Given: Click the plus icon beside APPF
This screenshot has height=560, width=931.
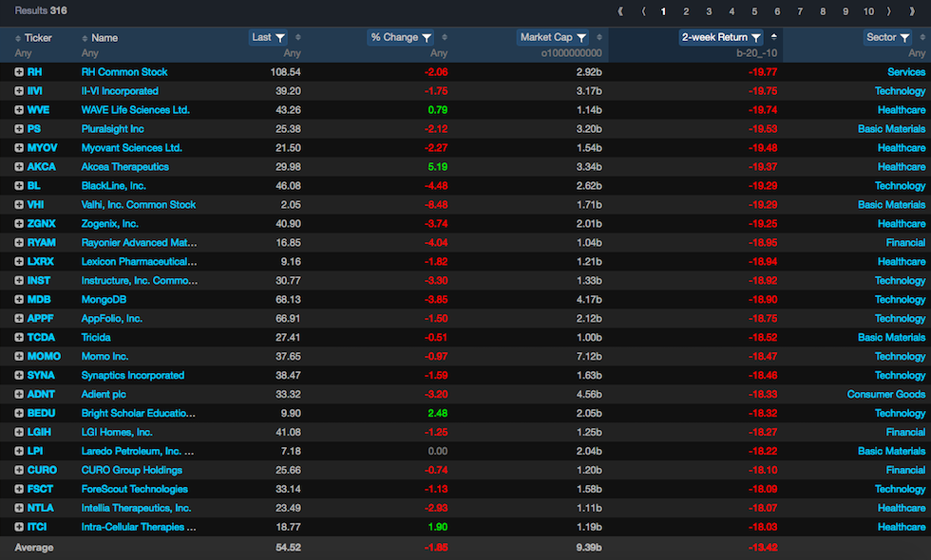Looking at the screenshot, I should pyautogui.click(x=19, y=319).
